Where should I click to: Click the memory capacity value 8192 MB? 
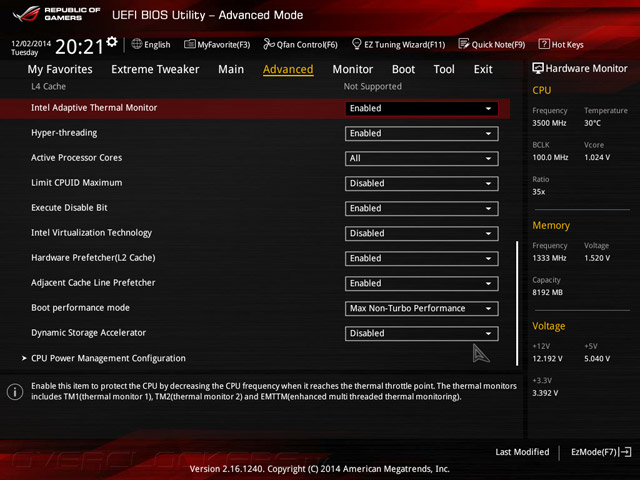click(x=547, y=292)
